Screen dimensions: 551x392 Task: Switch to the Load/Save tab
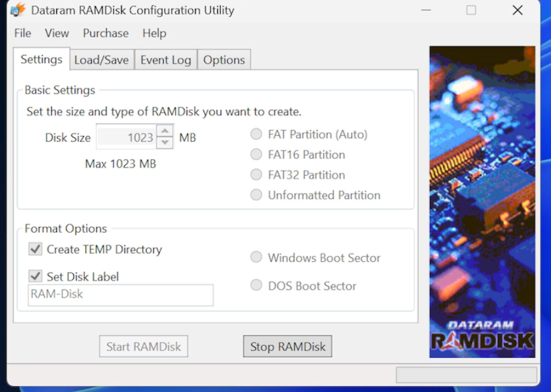tap(101, 60)
